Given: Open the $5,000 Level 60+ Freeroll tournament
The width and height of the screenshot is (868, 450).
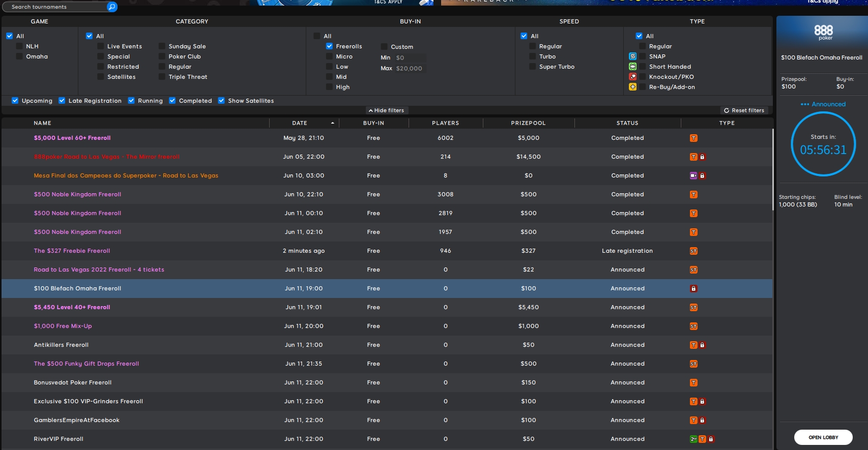Looking at the screenshot, I should [x=72, y=138].
